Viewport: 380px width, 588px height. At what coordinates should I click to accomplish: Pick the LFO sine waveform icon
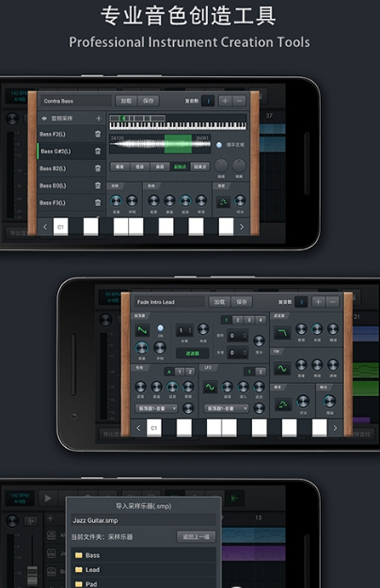point(211,387)
